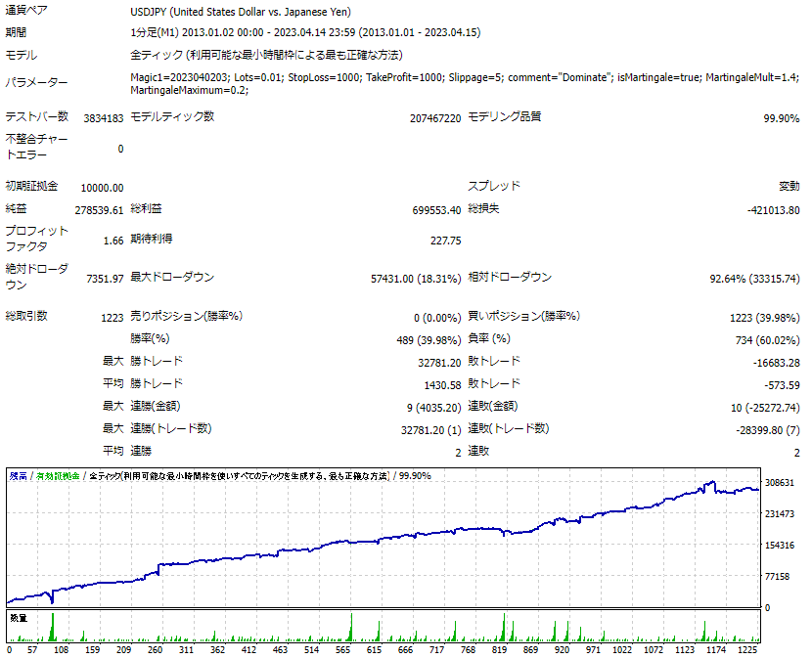The height and width of the screenshot is (659, 812).
Task: Click the test period value 2013.01.02 - 2023.04.14
Action: click(305, 32)
